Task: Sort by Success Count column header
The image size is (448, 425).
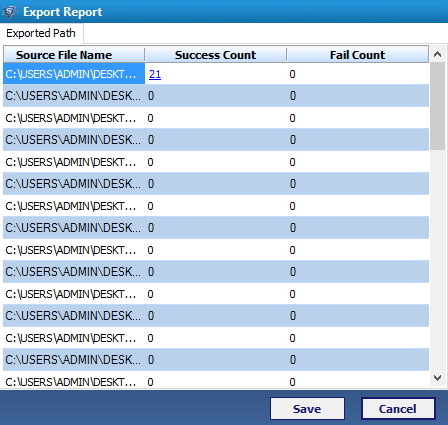Action: point(216,55)
